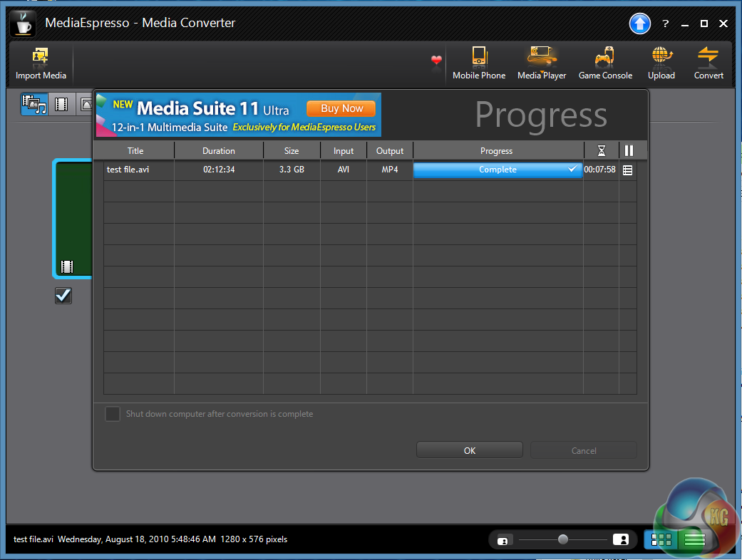Click the Input column header

(344, 151)
